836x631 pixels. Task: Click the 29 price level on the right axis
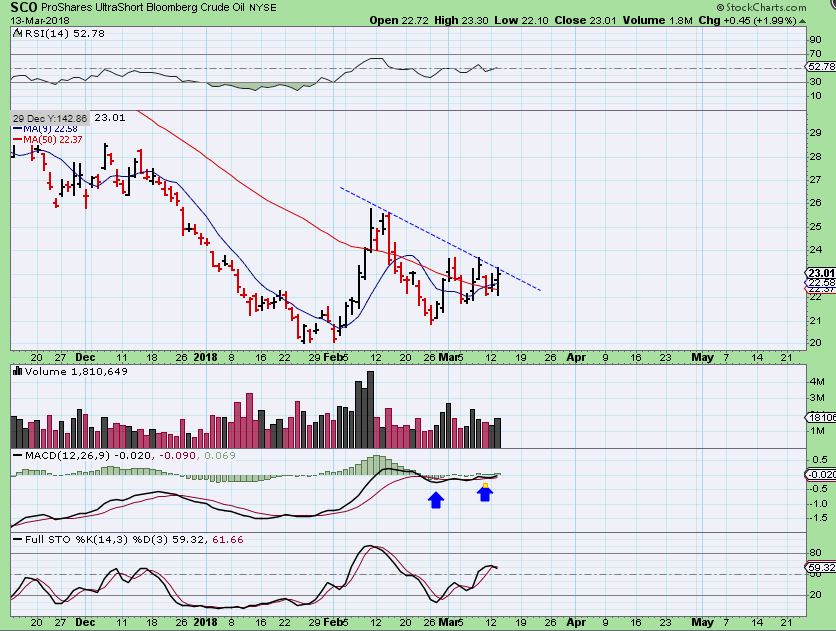click(815, 133)
